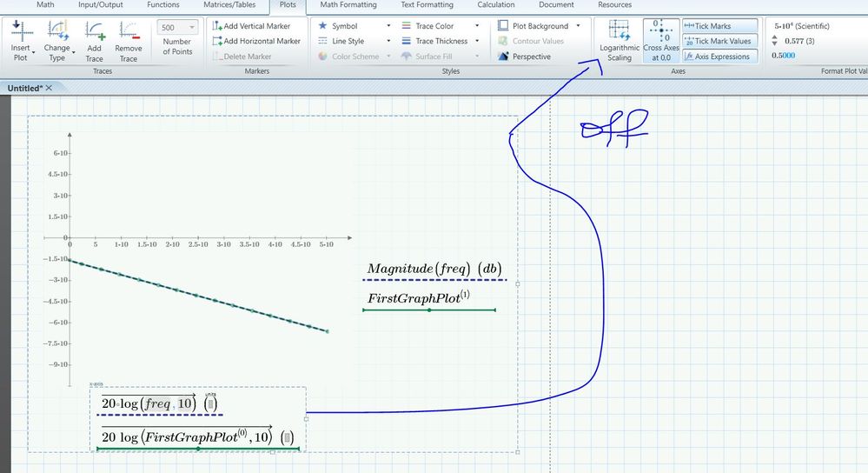The image size is (868, 473).
Task: Expand the Line Style dropdown arrow
Action: (x=388, y=41)
